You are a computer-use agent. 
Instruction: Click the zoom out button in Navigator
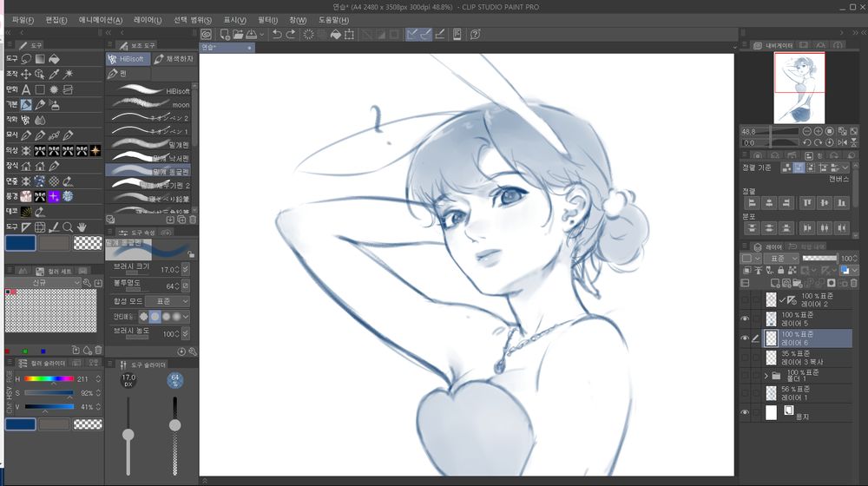click(806, 131)
